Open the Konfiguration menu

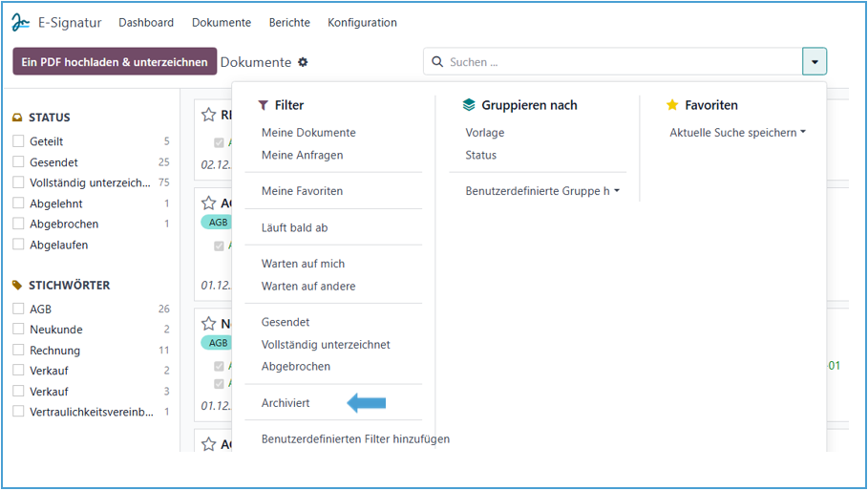[x=362, y=22]
